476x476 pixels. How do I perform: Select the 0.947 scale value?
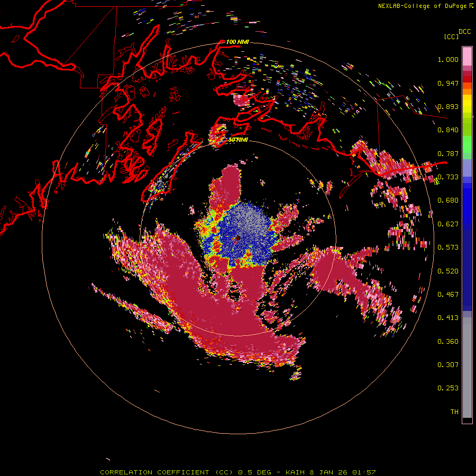coord(448,83)
